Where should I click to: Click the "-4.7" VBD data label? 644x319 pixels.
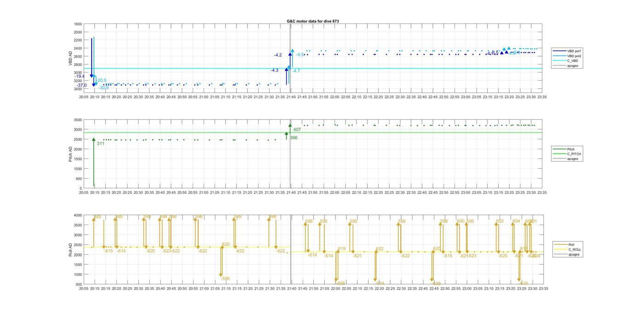pyautogui.click(x=296, y=71)
